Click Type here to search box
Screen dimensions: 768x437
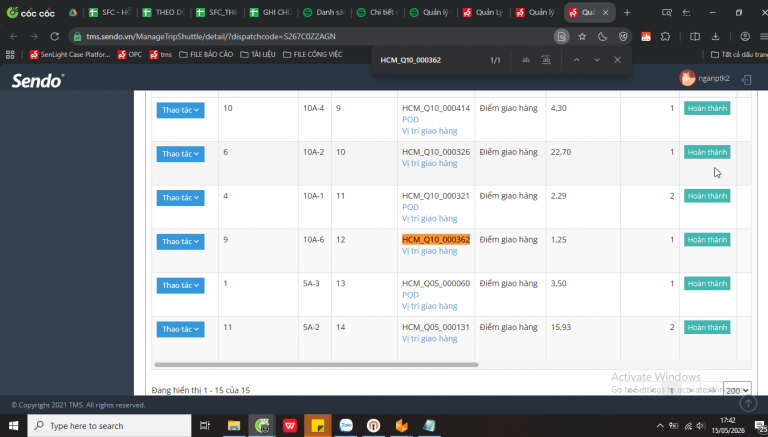click(109, 426)
